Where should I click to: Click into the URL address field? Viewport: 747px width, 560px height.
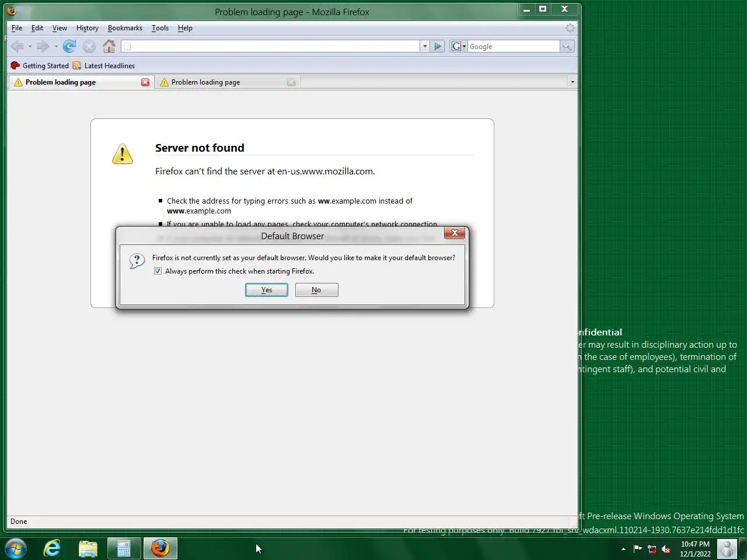tap(270, 46)
